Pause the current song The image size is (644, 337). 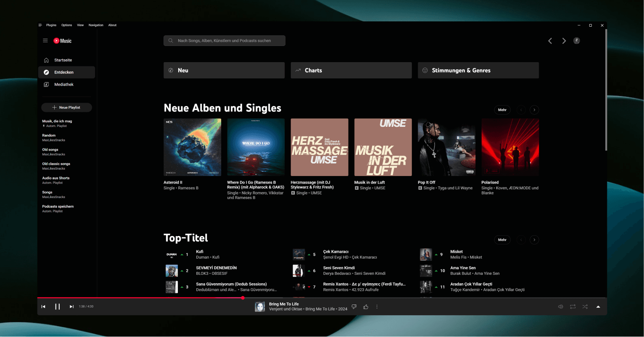pyautogui.click(x=57, y=307)
